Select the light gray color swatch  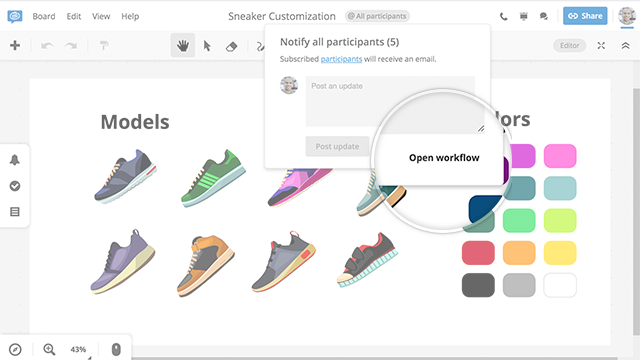click(x=519, y=285)
